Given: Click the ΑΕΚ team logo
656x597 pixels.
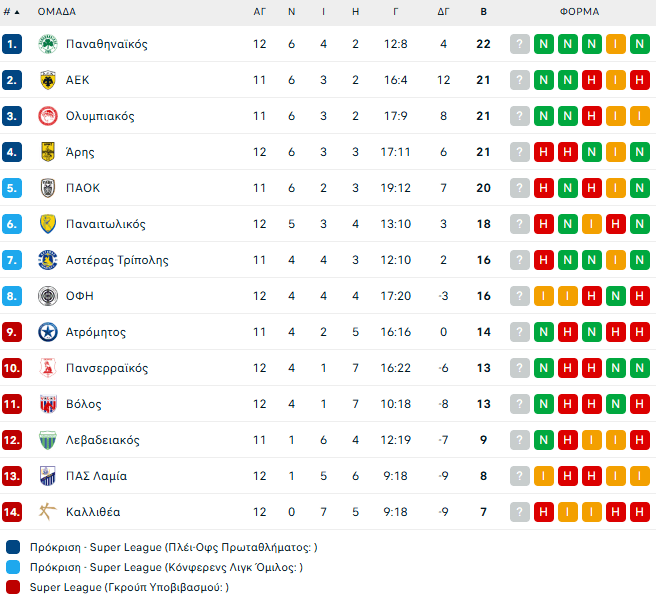Looking at the screenshot, I should pyautogui.click(x=47, y=80).
